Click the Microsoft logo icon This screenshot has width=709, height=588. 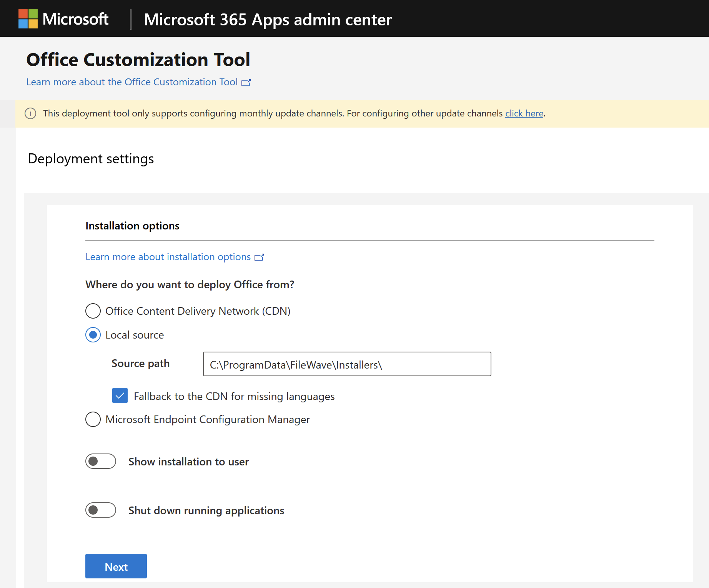pos(28,19)
